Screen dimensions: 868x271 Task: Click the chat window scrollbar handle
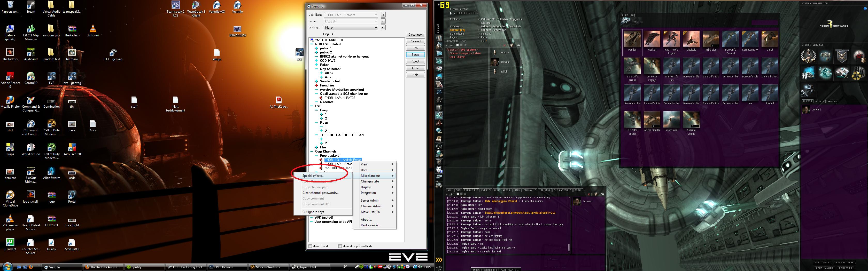(569, 248)
